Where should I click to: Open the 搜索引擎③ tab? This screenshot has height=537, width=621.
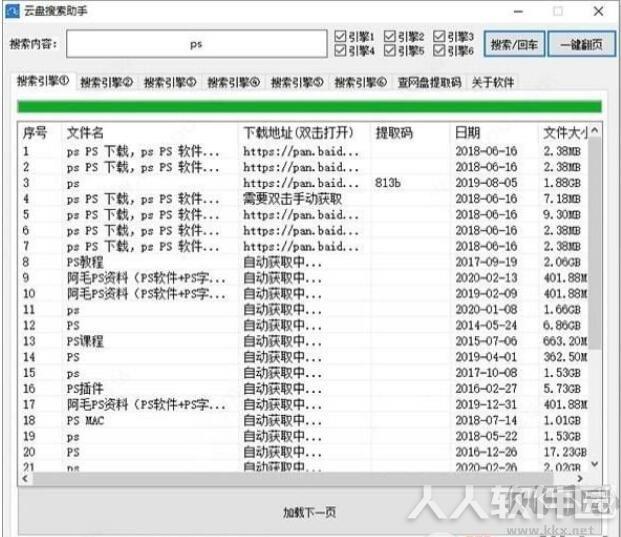170,82
